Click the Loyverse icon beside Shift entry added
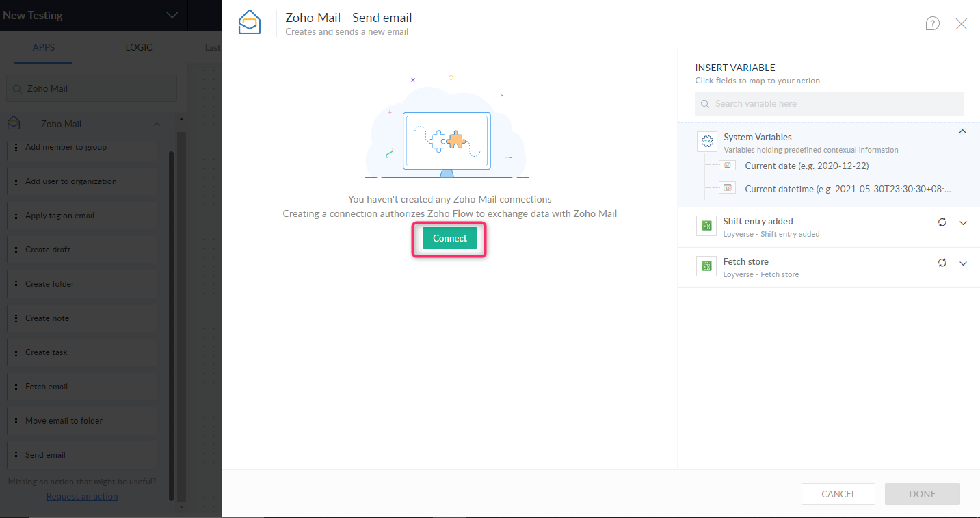980x518 pixels. tap(706, 226)
